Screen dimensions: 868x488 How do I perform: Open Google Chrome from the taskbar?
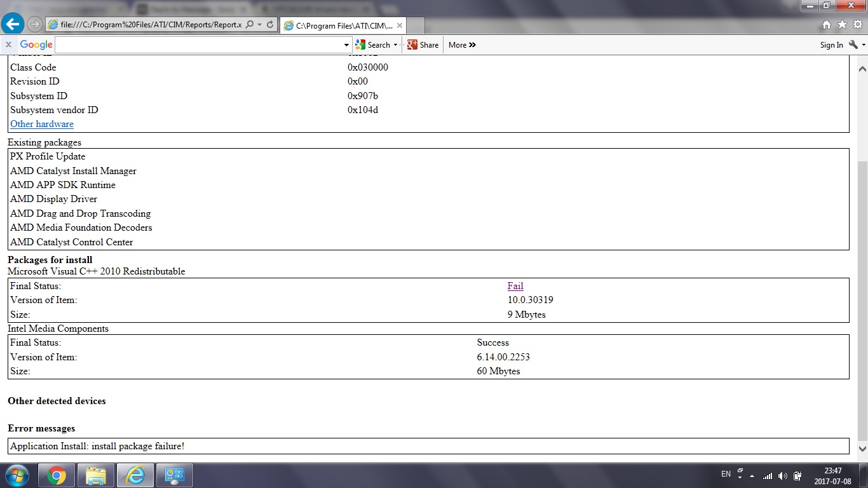(56, 475)
